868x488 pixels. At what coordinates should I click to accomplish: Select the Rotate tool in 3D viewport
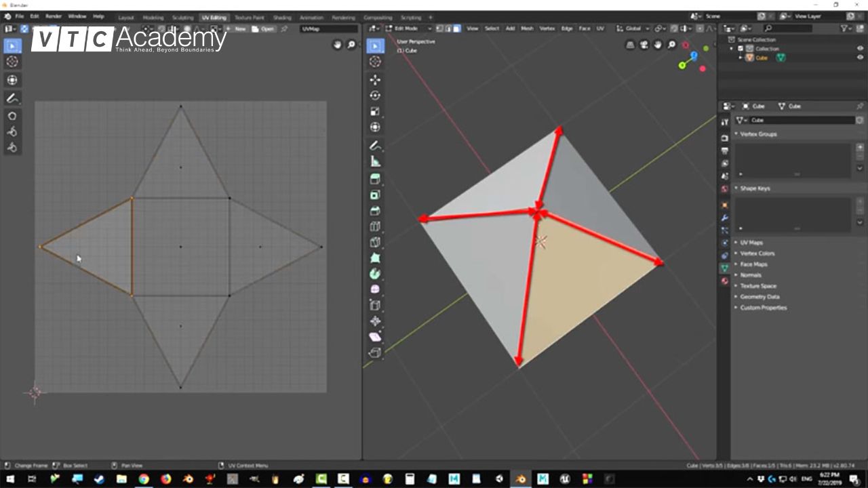pos(375,96)
